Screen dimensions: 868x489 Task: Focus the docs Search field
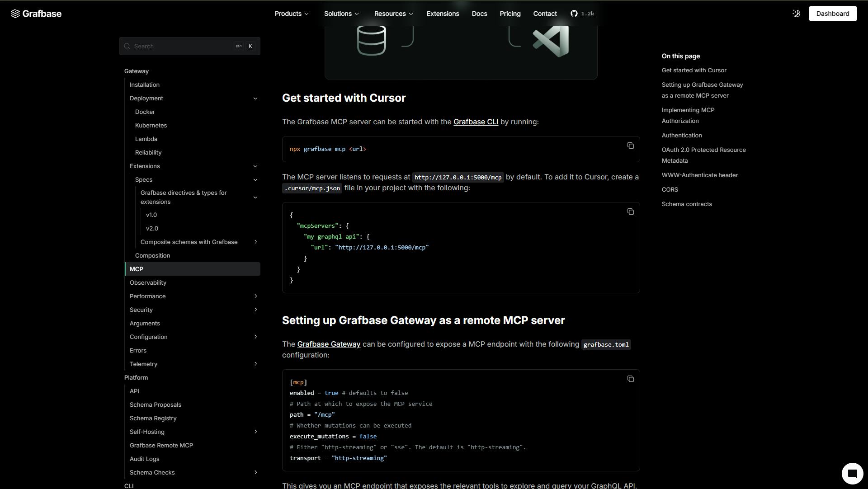[x=181, y=46]
